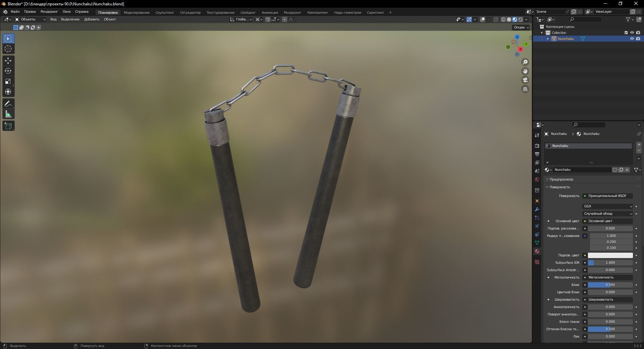Viewport: 644px width, 349px height.
Task: Open the Modifiers wrench tab
Action: point(537,209)
